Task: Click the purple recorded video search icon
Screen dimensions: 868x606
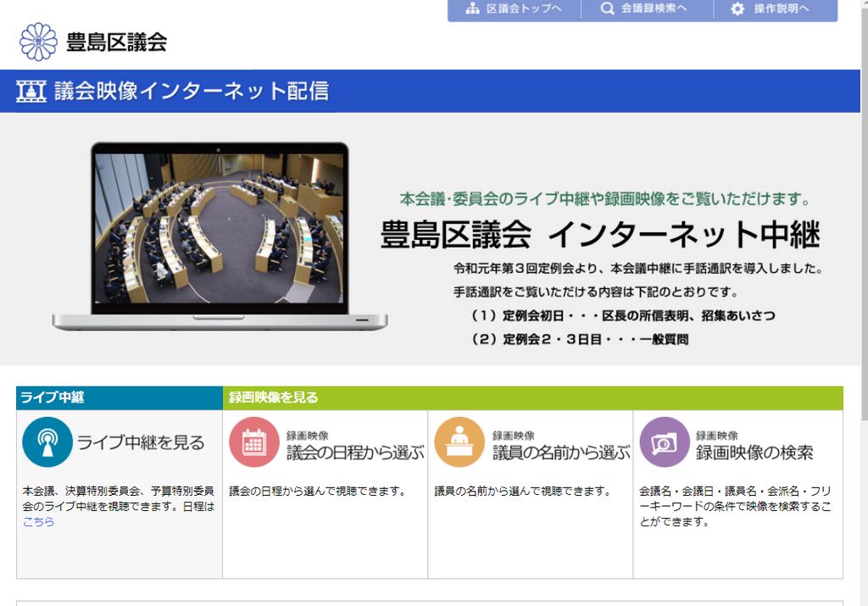Action: pyautogui.click(x=665, y=442)
